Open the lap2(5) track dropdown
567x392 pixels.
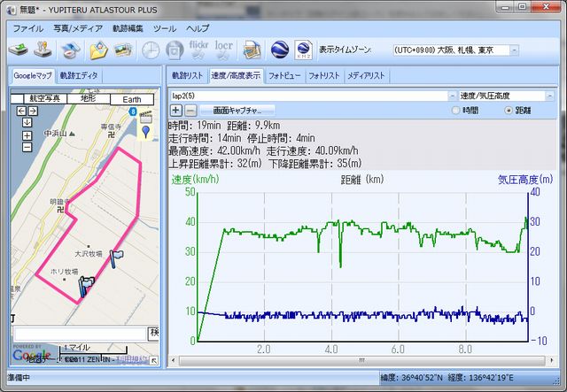[x=452, y=96]
